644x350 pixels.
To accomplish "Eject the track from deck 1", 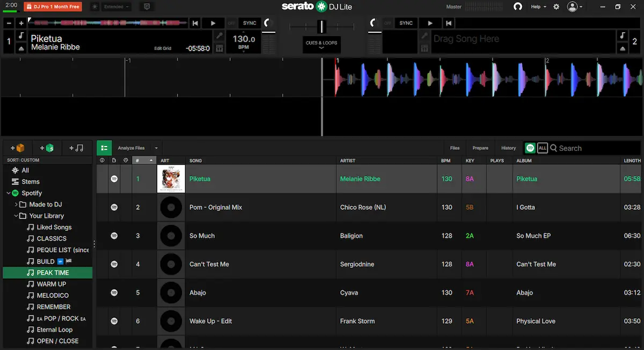I will [x=21, y=48].
